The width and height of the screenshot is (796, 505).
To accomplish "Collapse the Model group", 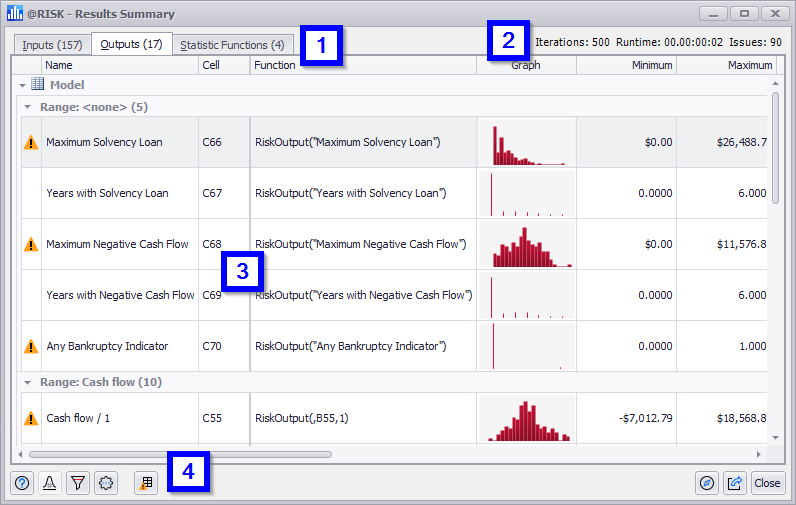I will (x=23, y=86).
